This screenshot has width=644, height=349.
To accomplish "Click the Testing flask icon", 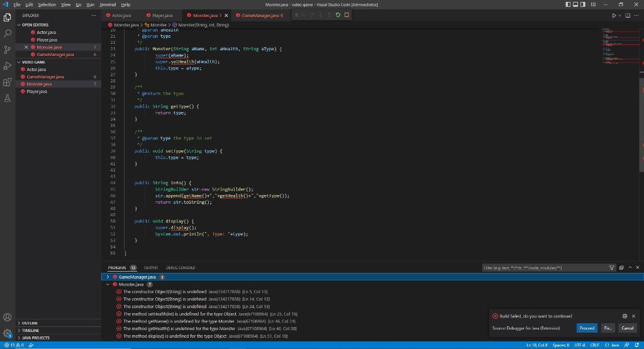I will coord(8,98).
